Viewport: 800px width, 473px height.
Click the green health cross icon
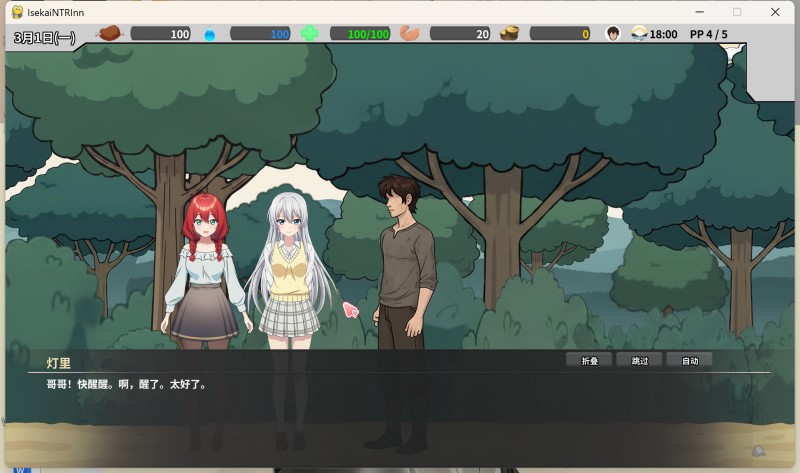(x=309, y=34)
